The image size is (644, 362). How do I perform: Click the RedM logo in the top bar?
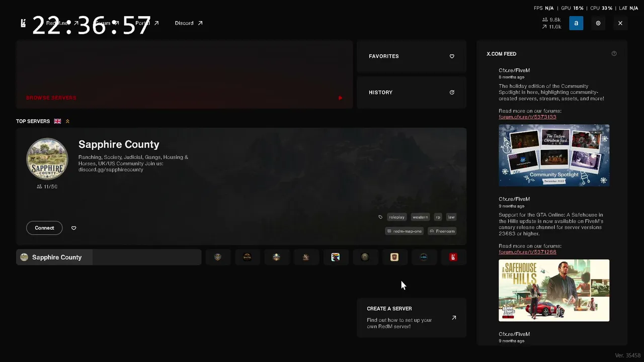pyautogui.click(x=23, y=23)
